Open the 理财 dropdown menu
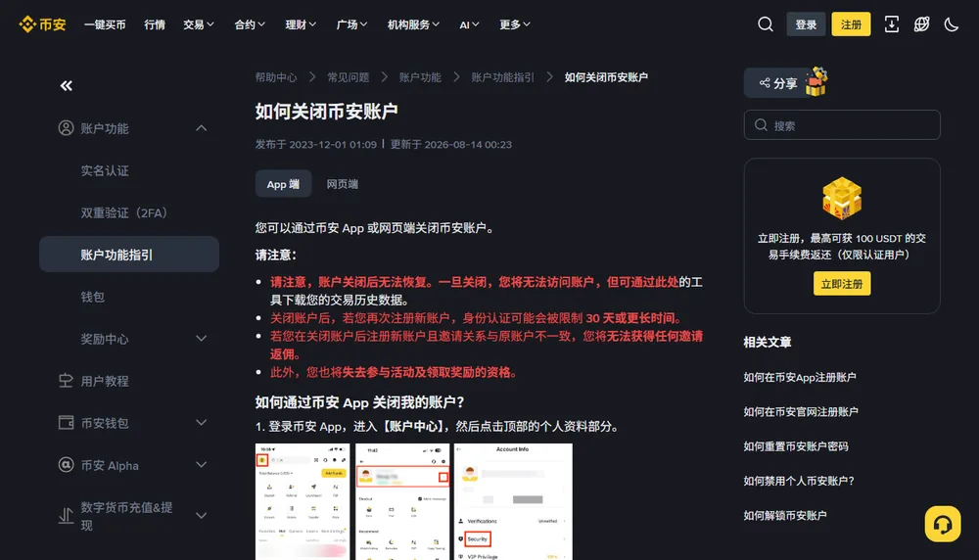Screen dimensions: 979x560 (x=301, y=24)
